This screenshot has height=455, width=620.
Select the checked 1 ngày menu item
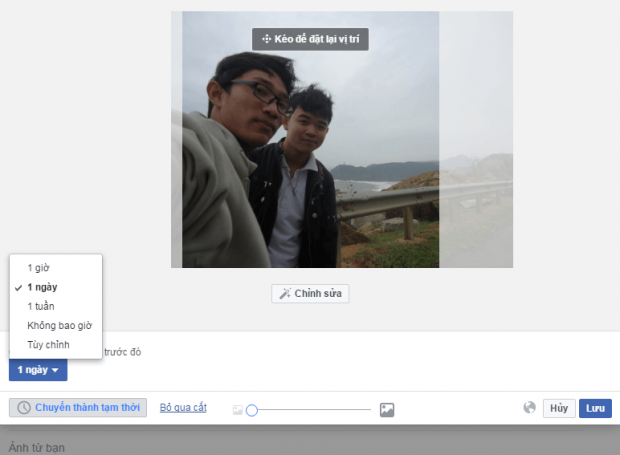(43, 287)
